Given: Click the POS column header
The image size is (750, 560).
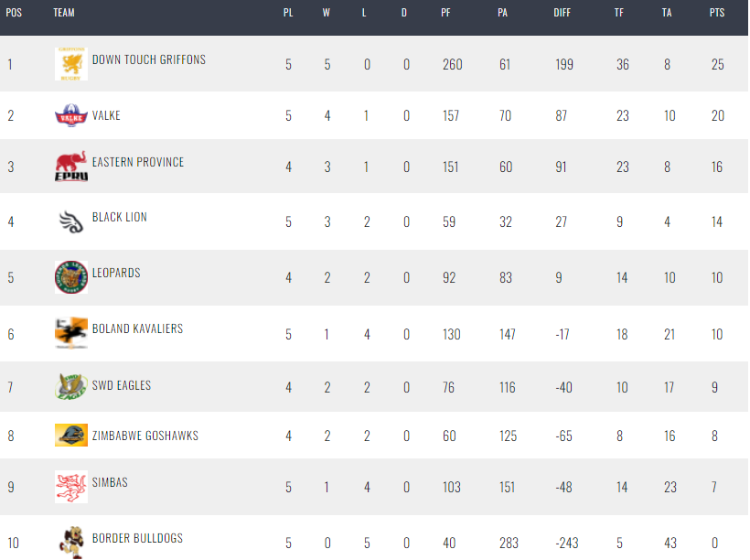Looking at the screenshot, I should (14, 13).
